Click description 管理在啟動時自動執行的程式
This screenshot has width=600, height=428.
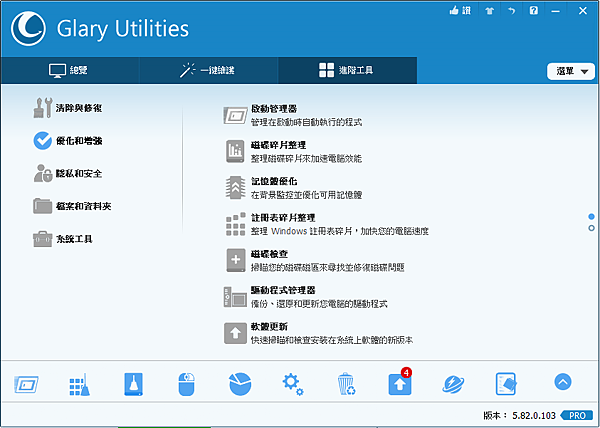(307, 122)
